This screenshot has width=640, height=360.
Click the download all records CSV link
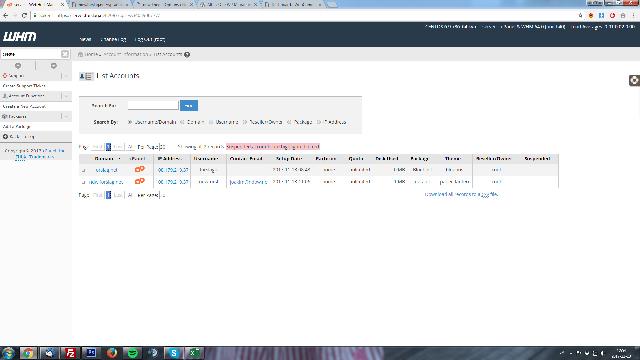pos(461,194)
